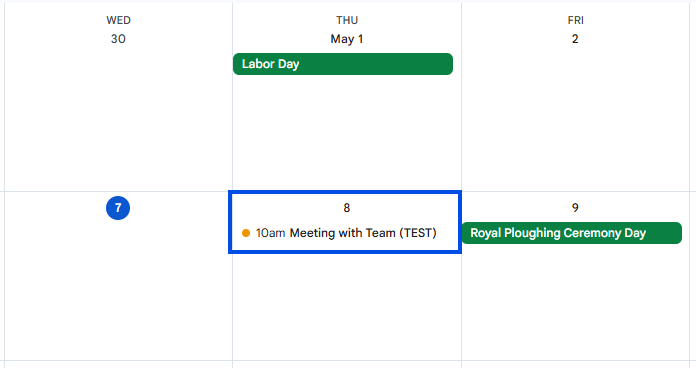Select today's date circle 7

[x=118, y=208]
